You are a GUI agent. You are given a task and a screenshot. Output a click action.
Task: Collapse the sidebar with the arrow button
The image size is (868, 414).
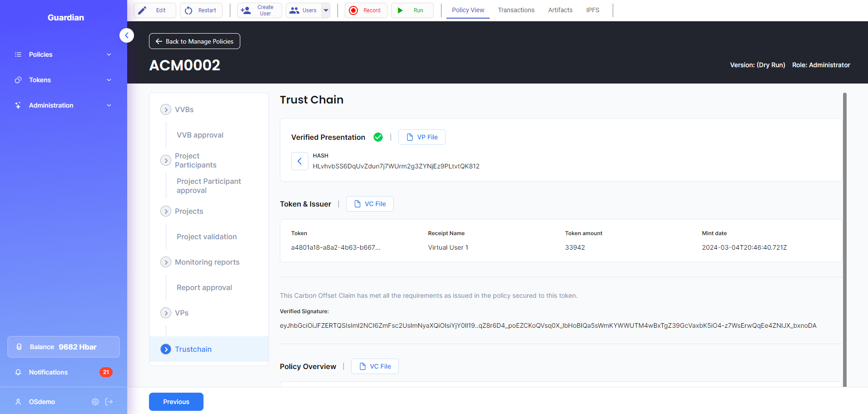(x=127, y=35)
